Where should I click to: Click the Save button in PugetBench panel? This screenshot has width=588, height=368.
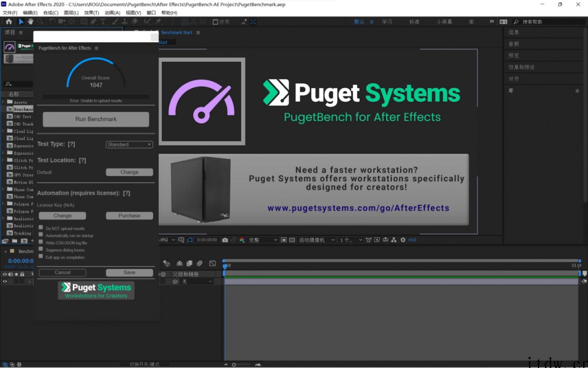[x=129, y=273]
